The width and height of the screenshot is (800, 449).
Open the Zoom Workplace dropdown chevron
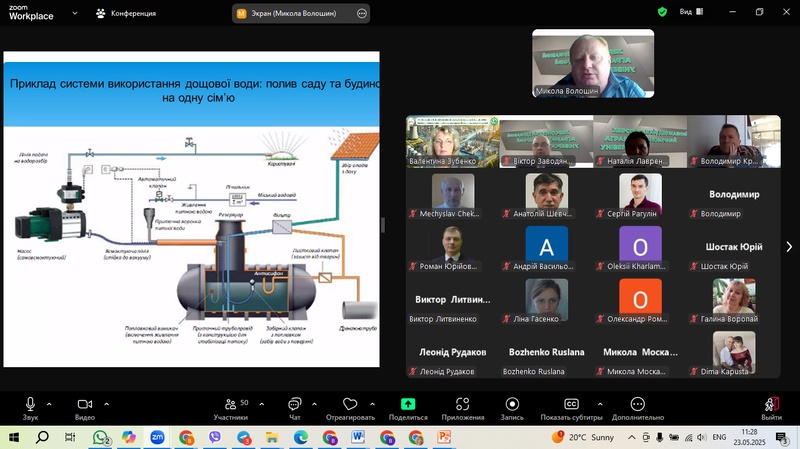coord(74,12)
